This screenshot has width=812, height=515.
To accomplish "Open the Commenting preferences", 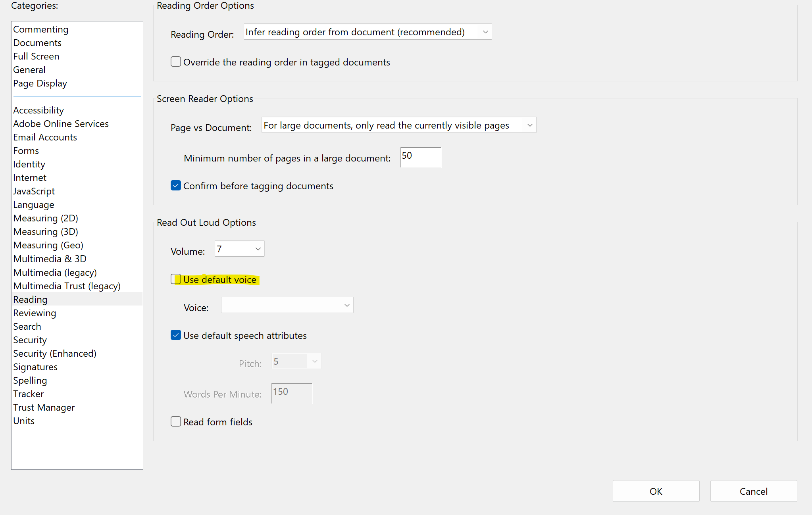I will pyautogui.click(x=40, y=29).
